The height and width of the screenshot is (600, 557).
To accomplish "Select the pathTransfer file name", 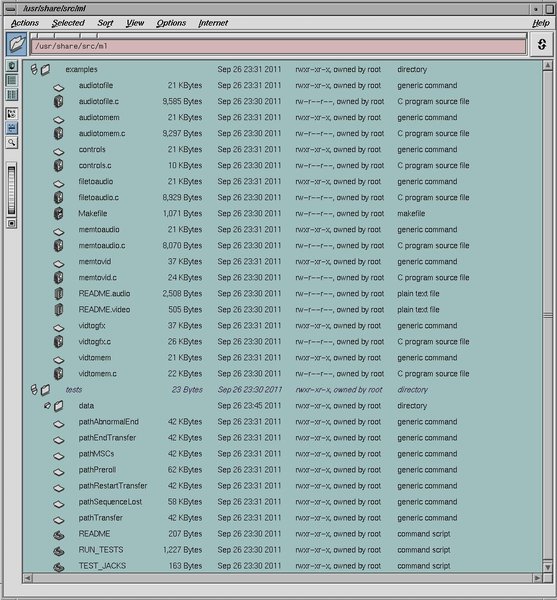I will pyautogui.click(x=101, y=518).
